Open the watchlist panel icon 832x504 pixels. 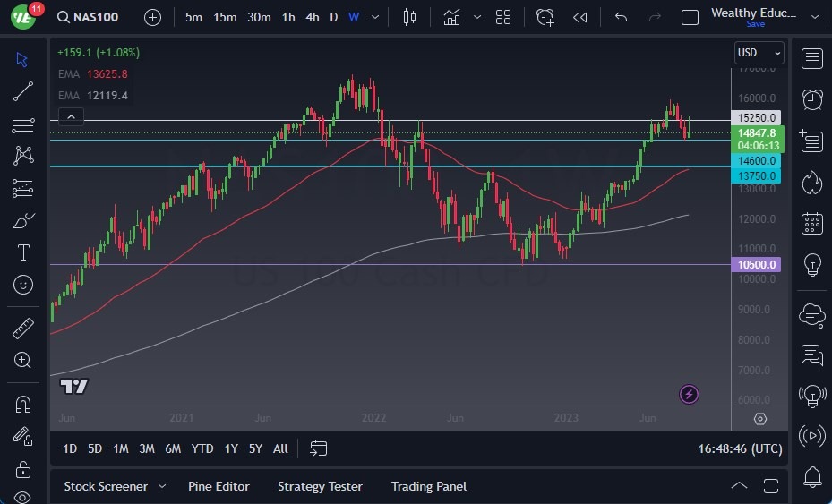click(x=812, y=59)
